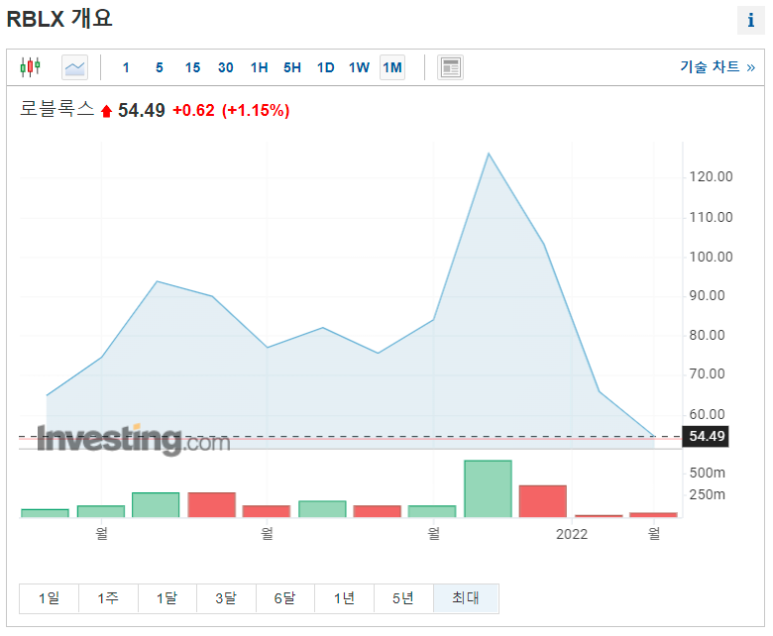
Task: Click the 250m volume axis label
Action: [707, 495]
